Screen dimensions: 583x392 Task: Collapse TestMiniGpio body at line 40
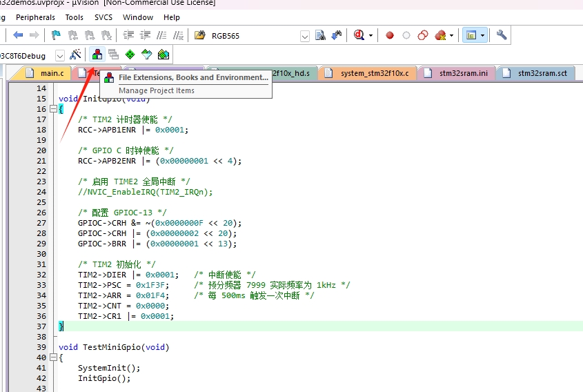click(x=53, y=357)
